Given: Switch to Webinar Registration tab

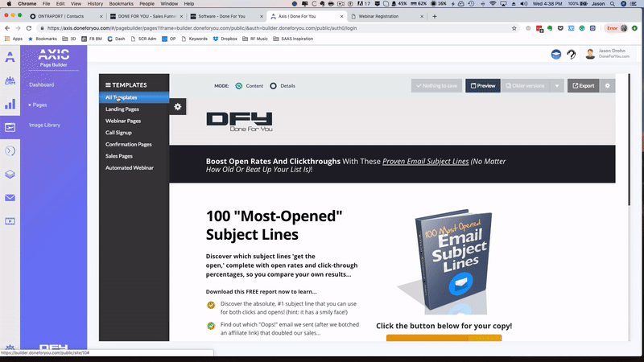Looking at the screenshot, I should 386,16.
